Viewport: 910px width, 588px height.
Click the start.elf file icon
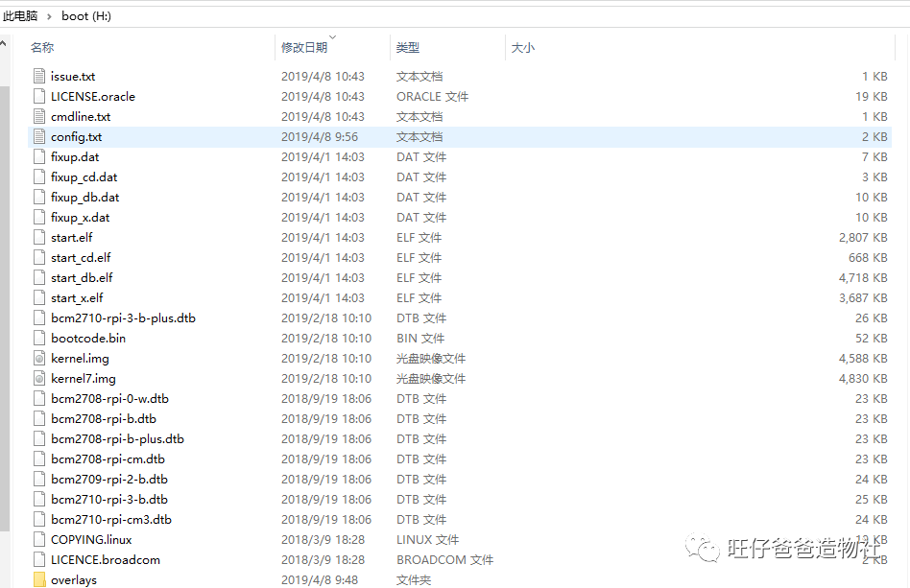coord(39,237)
